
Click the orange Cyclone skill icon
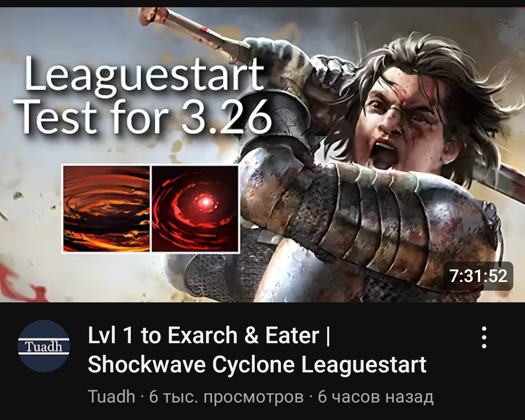[x=106, y=209]
